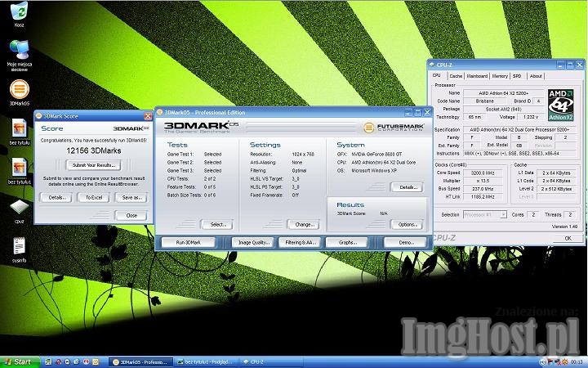Open Image Quality in 3DMark05

(x=253, y=243)
